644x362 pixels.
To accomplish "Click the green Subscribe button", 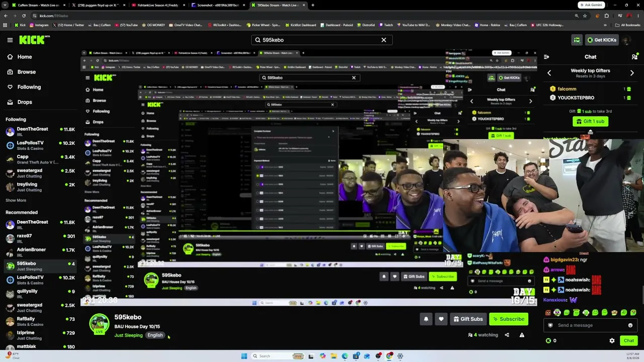I will pyautogui.click(x=509, y=319).
